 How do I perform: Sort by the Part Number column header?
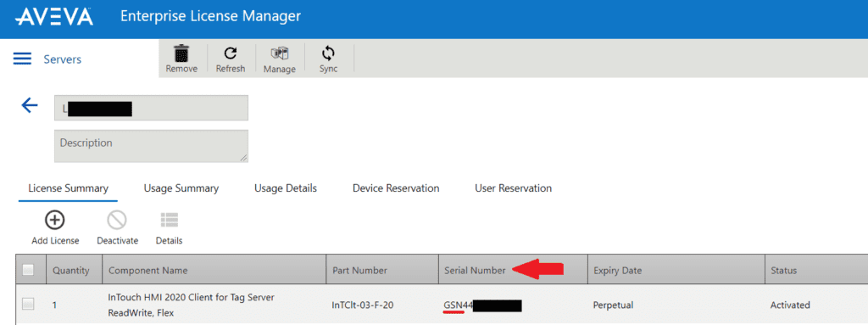[382, 271]
